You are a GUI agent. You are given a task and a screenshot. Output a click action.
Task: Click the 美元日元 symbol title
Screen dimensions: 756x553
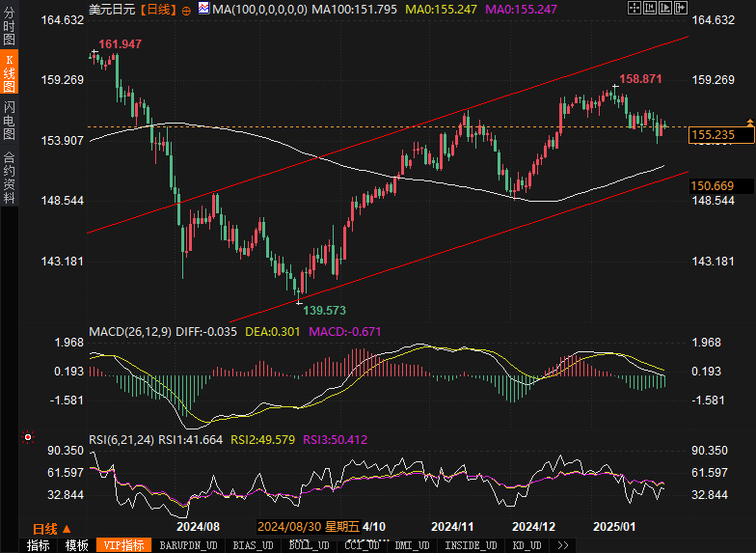coord(112,10)
